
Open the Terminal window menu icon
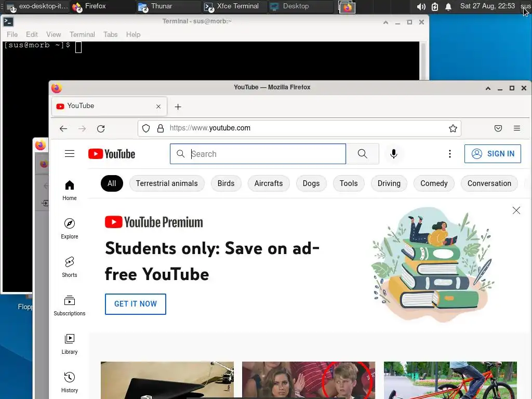[8, 22]
